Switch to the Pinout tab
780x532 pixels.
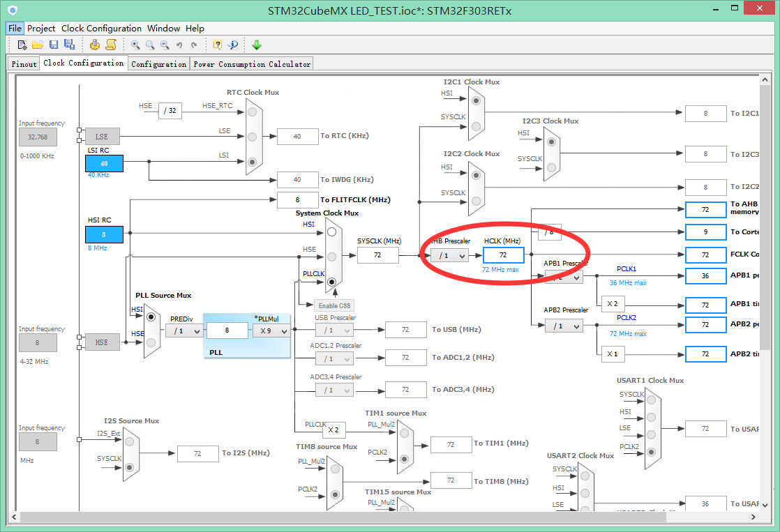click(x=24, y=63)
